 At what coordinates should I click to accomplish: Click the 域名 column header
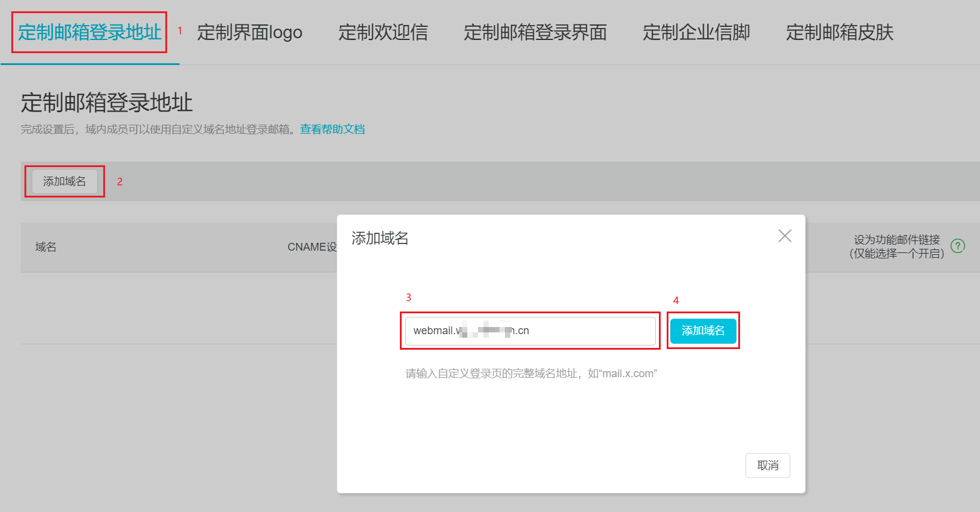[x=46, y=247]
